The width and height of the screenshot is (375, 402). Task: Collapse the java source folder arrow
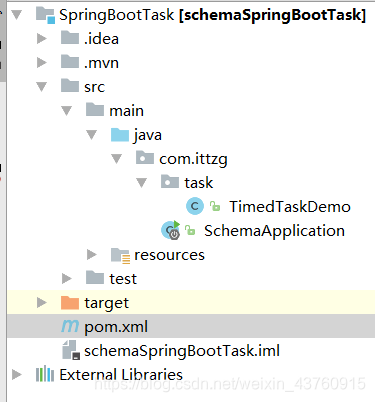coord(92,135)
